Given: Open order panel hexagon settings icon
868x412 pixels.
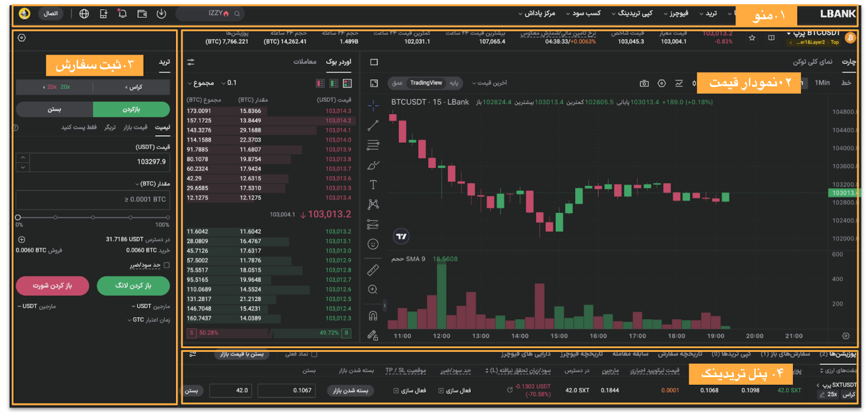Looking at the screenshot, I should pyautogui.click(x=22, y=38).
